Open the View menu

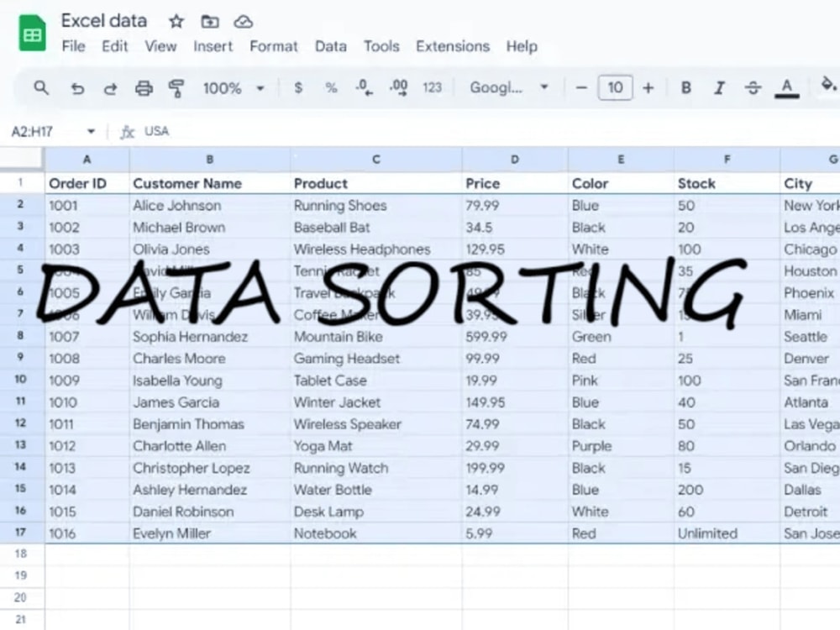coord(160,46)
